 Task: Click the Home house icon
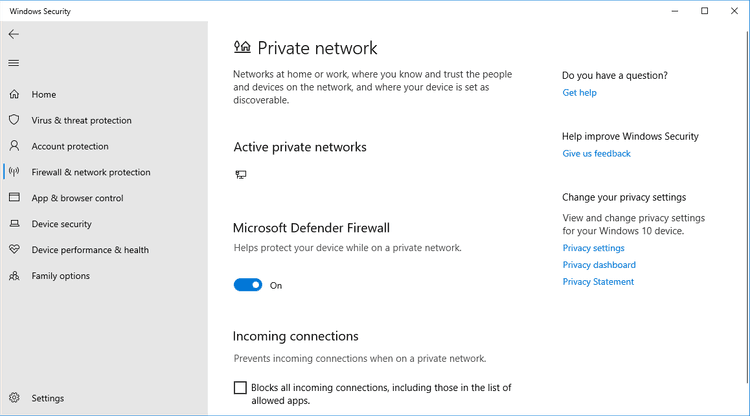point(14,95)
